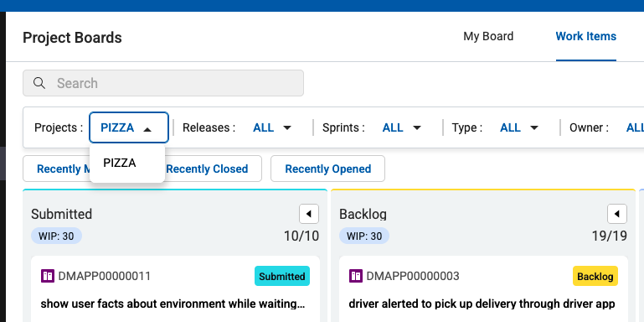Image resolution: width=644 pixels, height=322 pixels.
Task: Click the Submitted column heading
Action: point(62,215)
